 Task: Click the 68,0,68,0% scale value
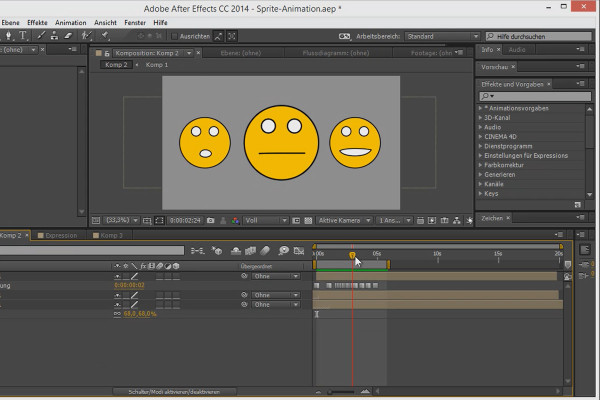140,314
